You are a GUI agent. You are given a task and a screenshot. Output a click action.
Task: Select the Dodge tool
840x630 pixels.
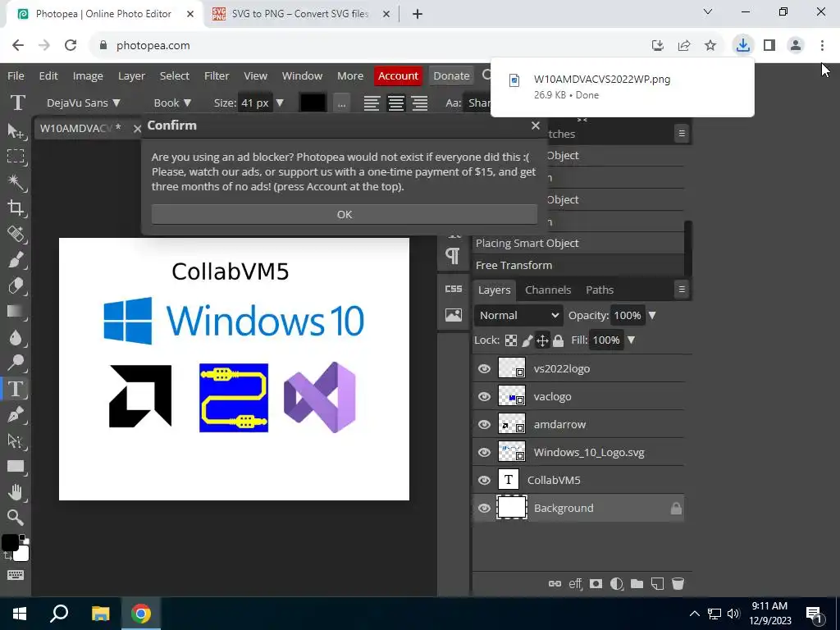coord(16,363)
